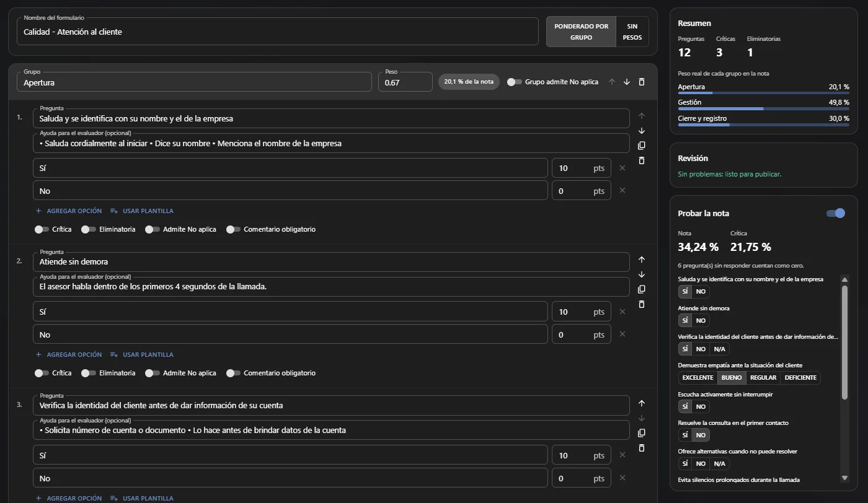
Task: Answer 'NO' for 'Saluda y se identifica' test
Action: [x=701, y=292]
